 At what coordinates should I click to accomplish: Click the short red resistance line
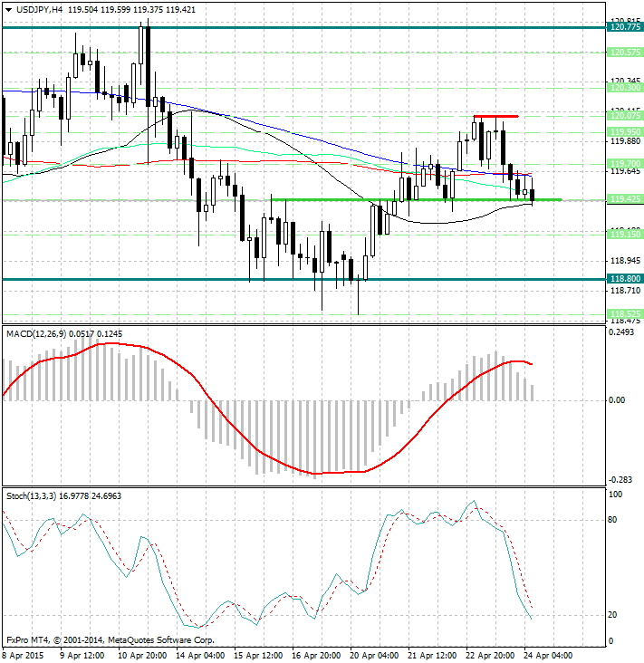495,117
